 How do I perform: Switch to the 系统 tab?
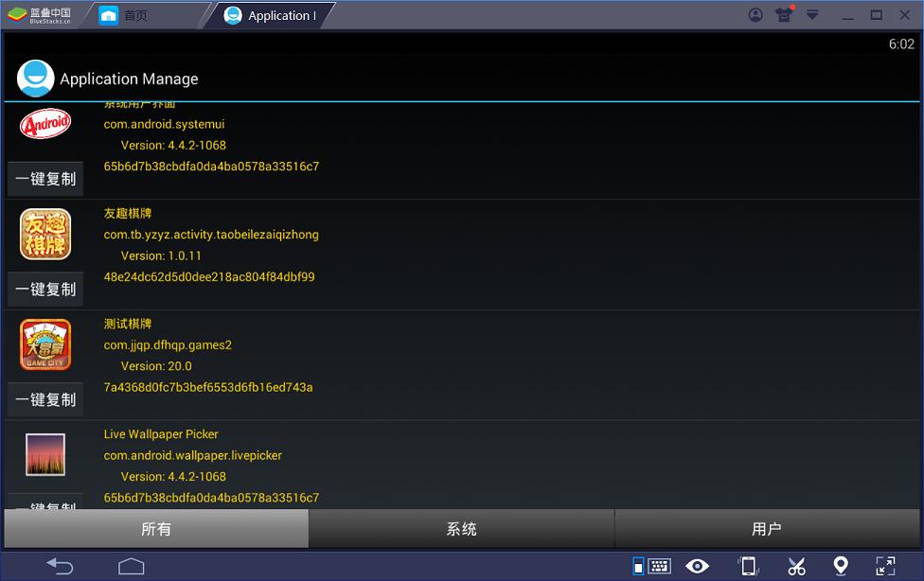461,529
